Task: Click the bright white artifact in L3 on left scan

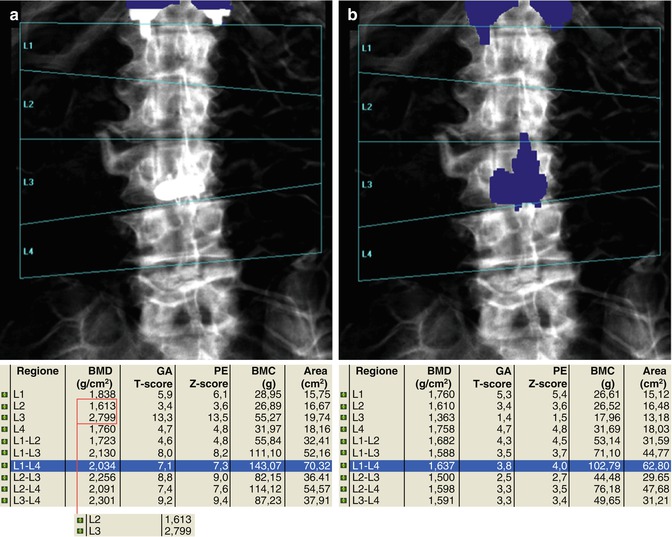Action: click(x=179, y=186)
